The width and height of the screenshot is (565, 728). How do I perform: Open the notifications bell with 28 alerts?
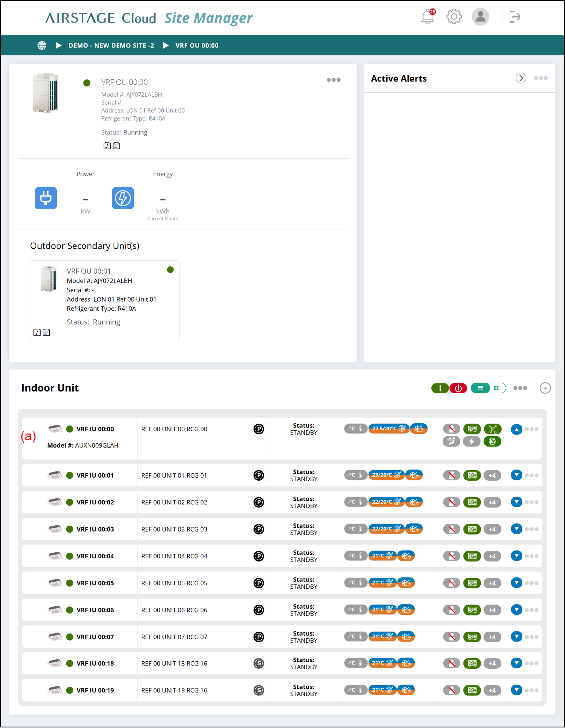[x=428, y=17]
